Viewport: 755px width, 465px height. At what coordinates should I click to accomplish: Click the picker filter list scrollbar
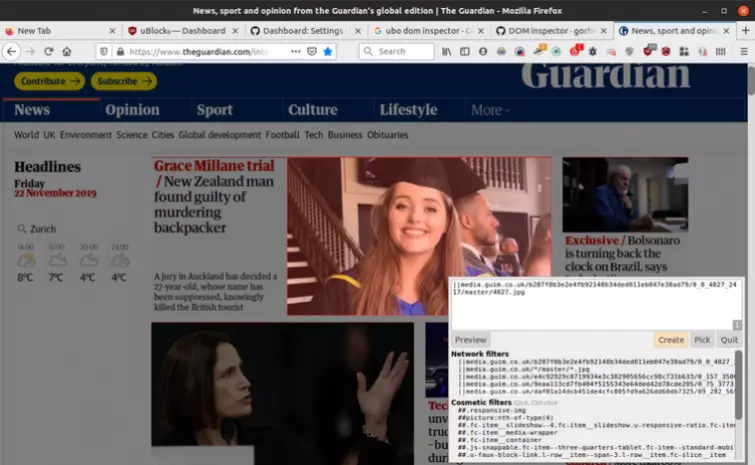pos(738,385)
